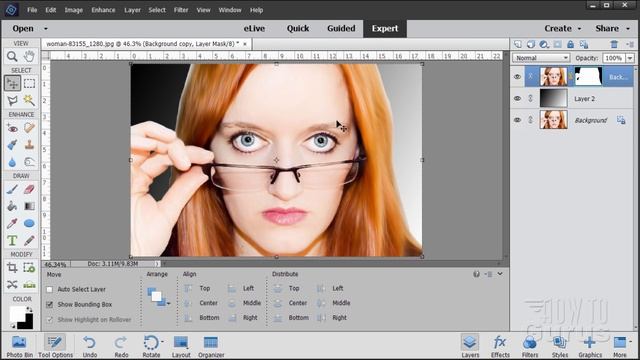The width and height of the screenshot is (640, 360).
Task: Open the Rotate options arrow
Action: point(162,342)
